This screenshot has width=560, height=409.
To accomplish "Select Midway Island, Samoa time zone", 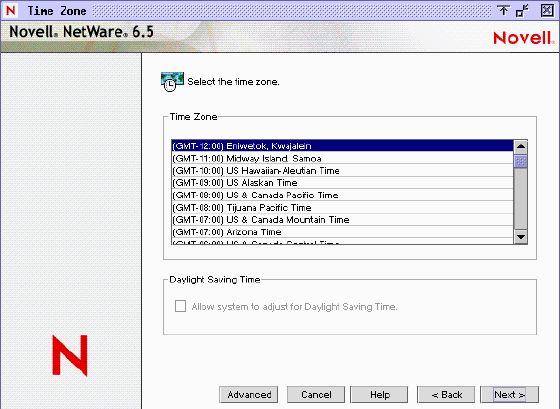I will pos(342,158).
